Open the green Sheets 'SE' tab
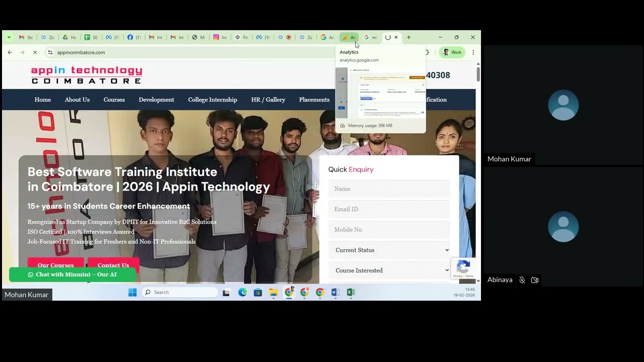This screenshot has height=362, width=644. [91, 37]
